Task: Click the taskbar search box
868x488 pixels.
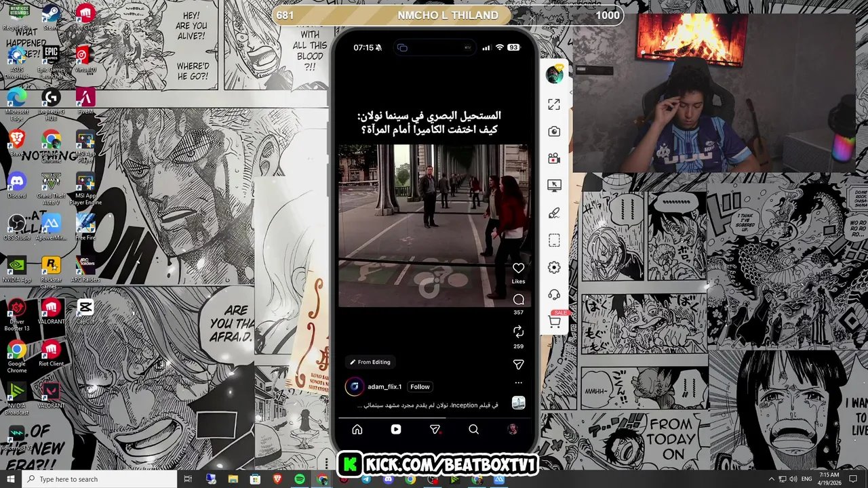Action: 100,479
